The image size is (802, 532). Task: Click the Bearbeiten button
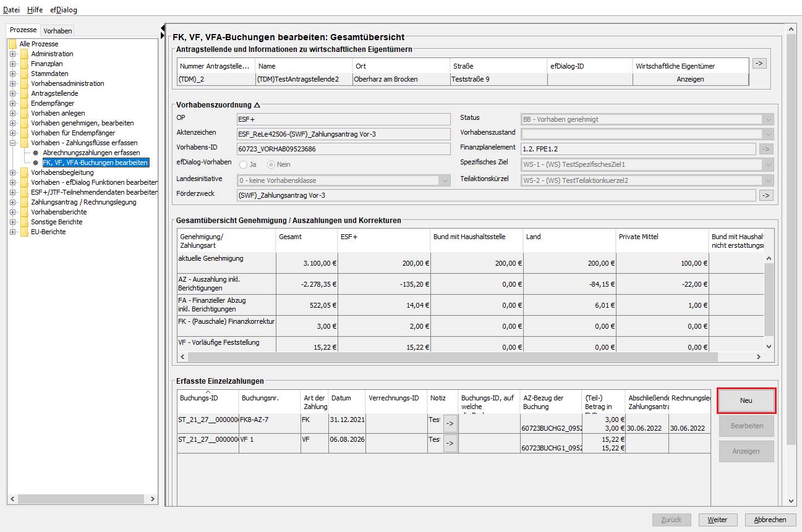click(x=746, y=426)
